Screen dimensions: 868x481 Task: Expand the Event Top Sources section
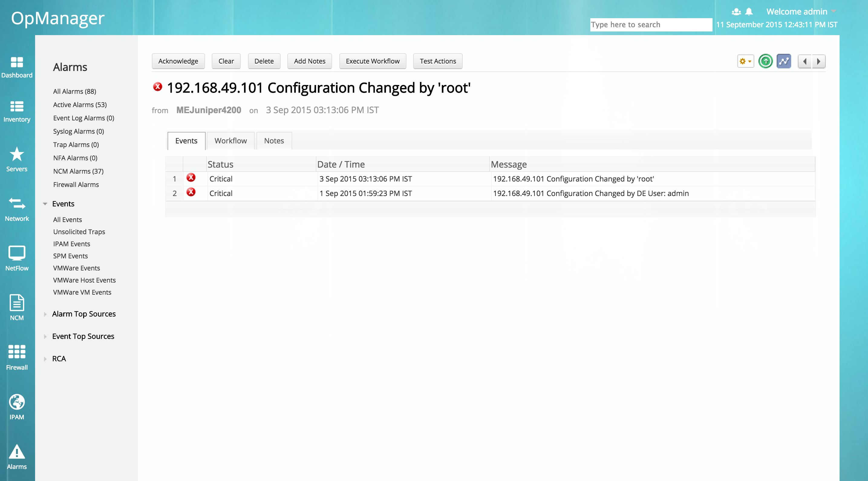pyautogui.click(x=83, y=336)
